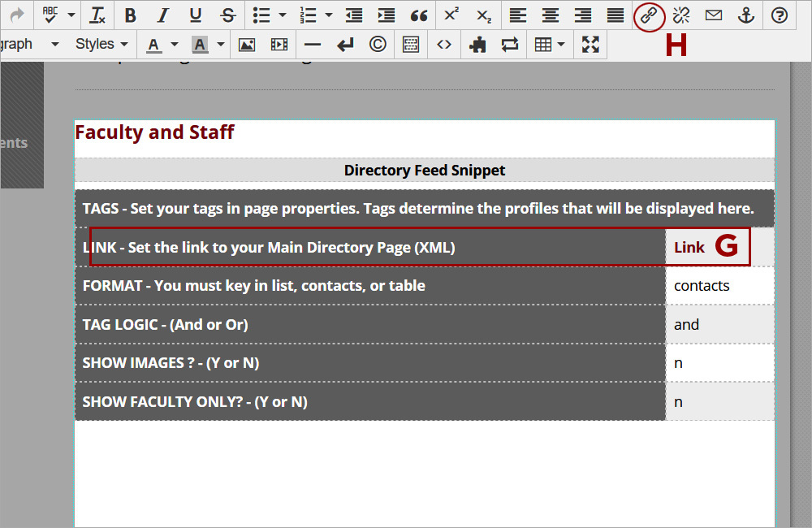Toggle italic formatting
Screen dimensions: 812x528
point(162,15)
